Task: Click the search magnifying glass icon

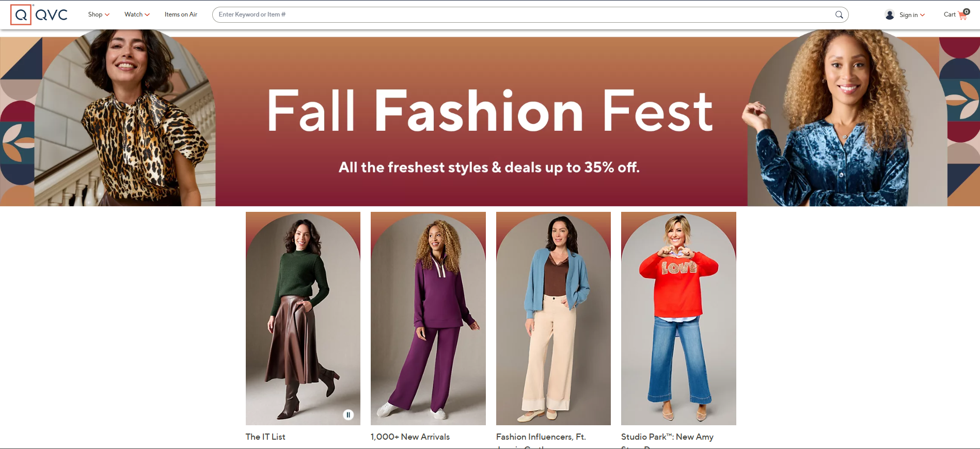Action: click(839, 14)
